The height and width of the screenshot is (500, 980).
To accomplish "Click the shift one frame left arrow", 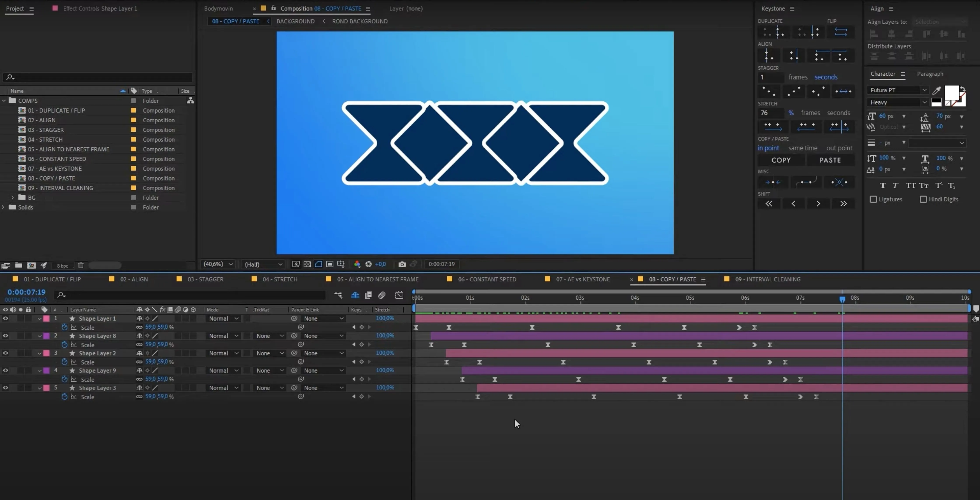I will click(x=793, y=204).
